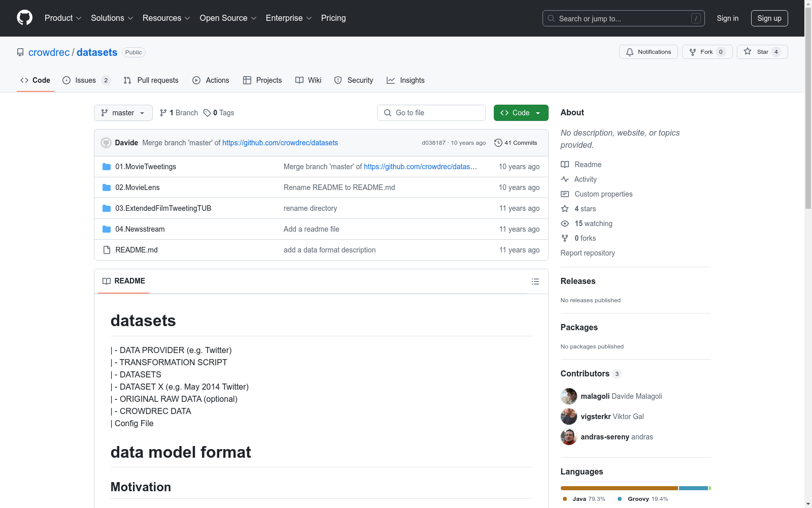Click the 03.ExtendedFilmTweetingTUB folder icon

click(107, 208)
